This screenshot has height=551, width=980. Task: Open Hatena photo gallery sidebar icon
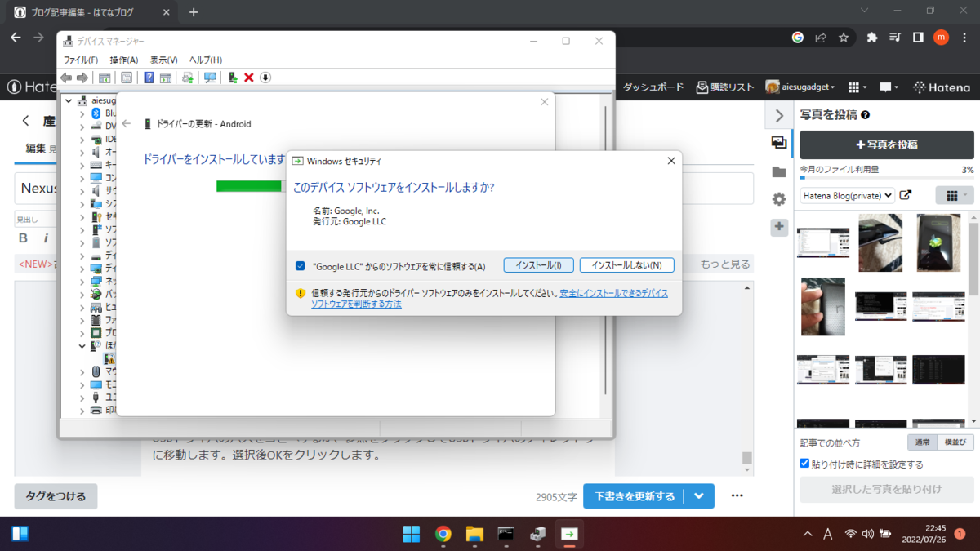779,143
